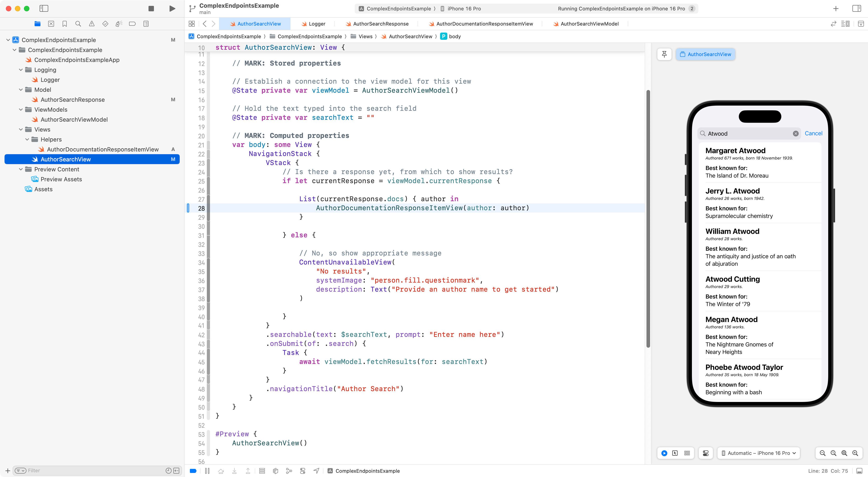Pin the AuthorSearchView preview
Viewport: 868px width, 477px height.
(664, 54)
